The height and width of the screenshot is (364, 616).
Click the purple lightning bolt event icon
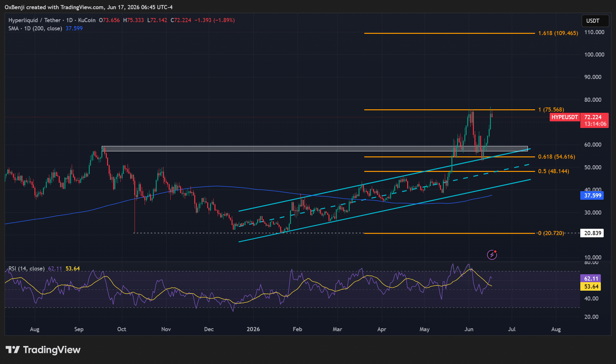[492, 254]
